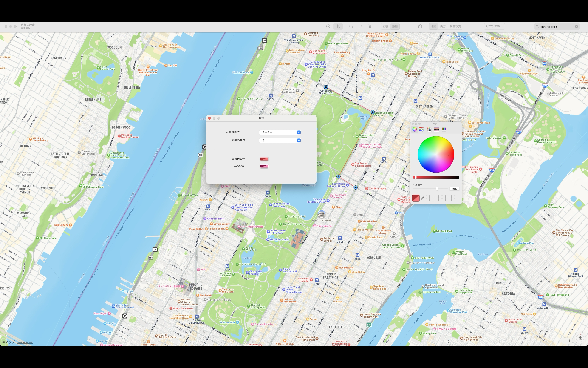Screen dimensions: 588x368
Task: Click the compass location icon in toolbar
Action: [328, 26]
